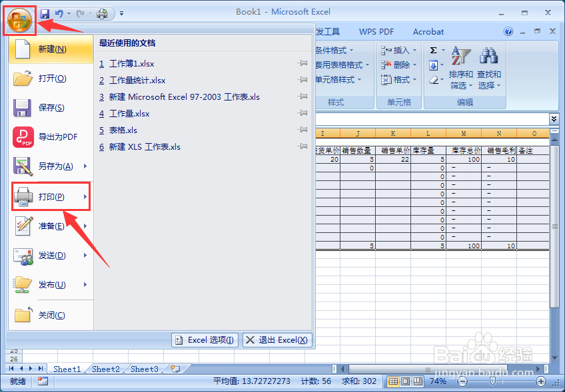Pin 工作量统计.xlsx to the recent list
565x392 pixels.
[302, 80]
